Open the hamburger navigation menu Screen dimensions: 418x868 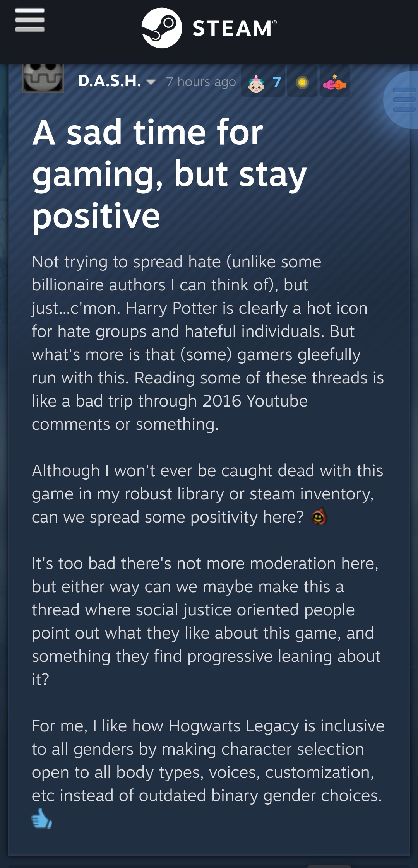(x=30, y=20)
